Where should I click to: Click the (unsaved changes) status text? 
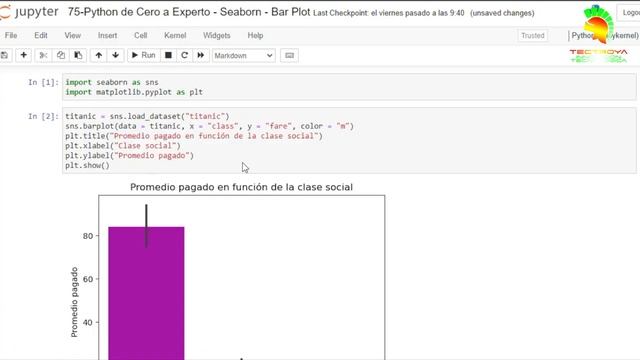502,13
